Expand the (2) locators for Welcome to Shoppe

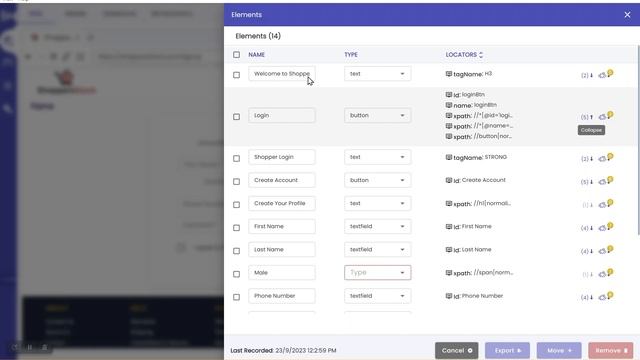click(x=587, y=76)
